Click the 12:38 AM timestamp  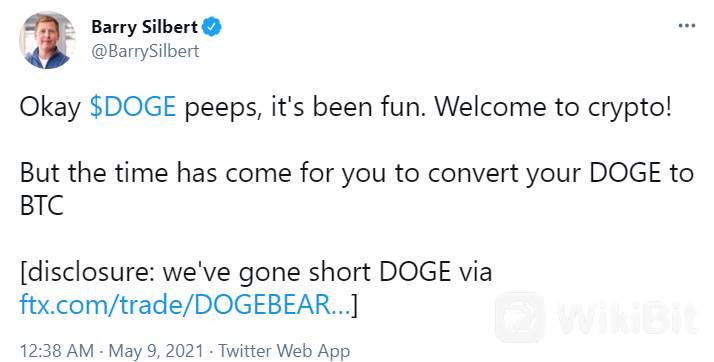pyautogui.click(x=56, y=351)
